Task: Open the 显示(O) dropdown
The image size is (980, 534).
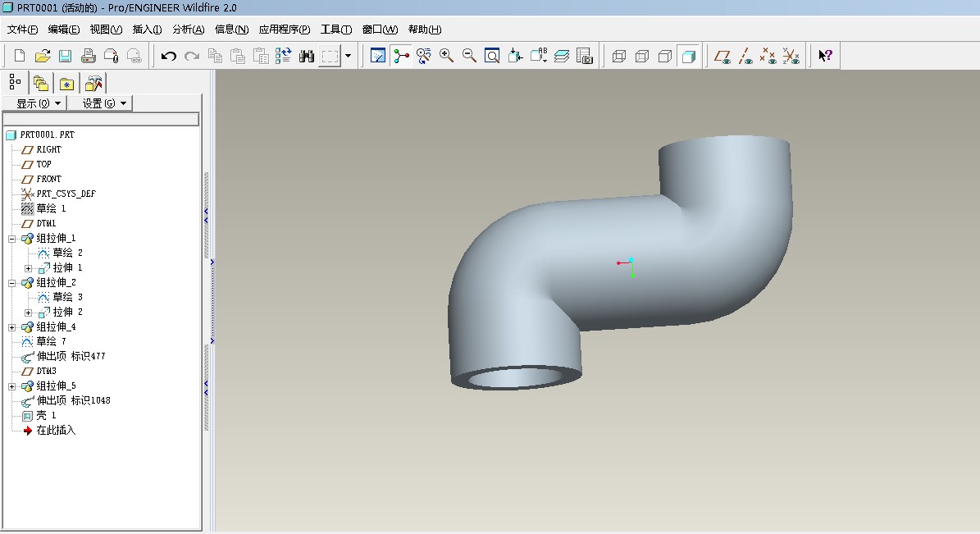Action: point(34,103)
